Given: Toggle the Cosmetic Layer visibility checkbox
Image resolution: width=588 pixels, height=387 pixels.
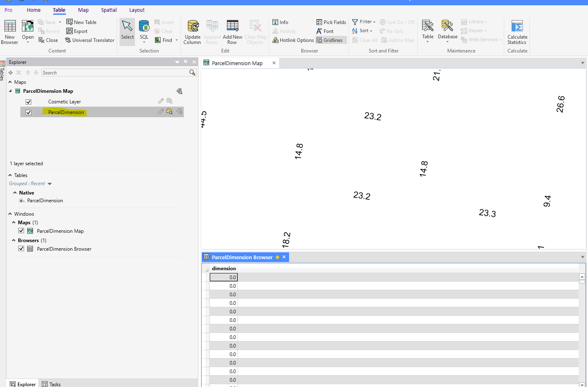Looking at the screenshot, I should (28, 102).
